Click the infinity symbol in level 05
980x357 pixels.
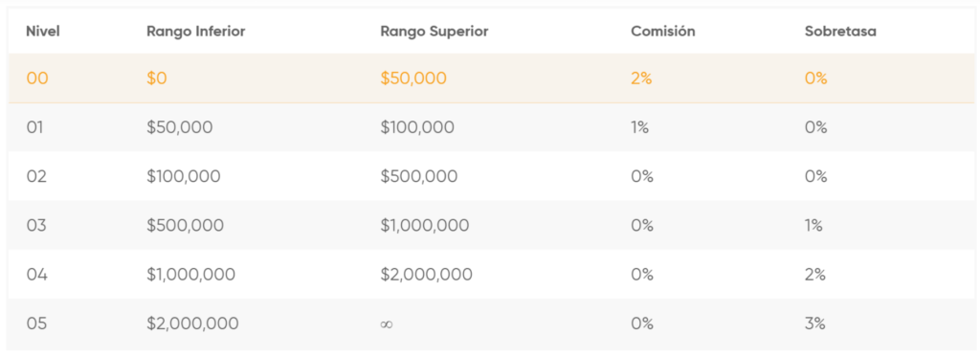coord(387,324)
